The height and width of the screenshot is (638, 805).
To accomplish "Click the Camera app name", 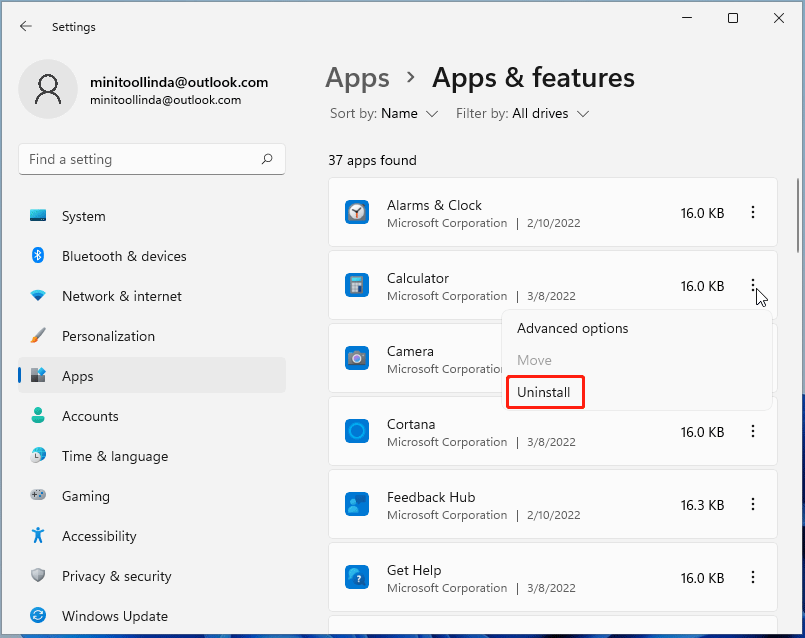I will [410, 351].
